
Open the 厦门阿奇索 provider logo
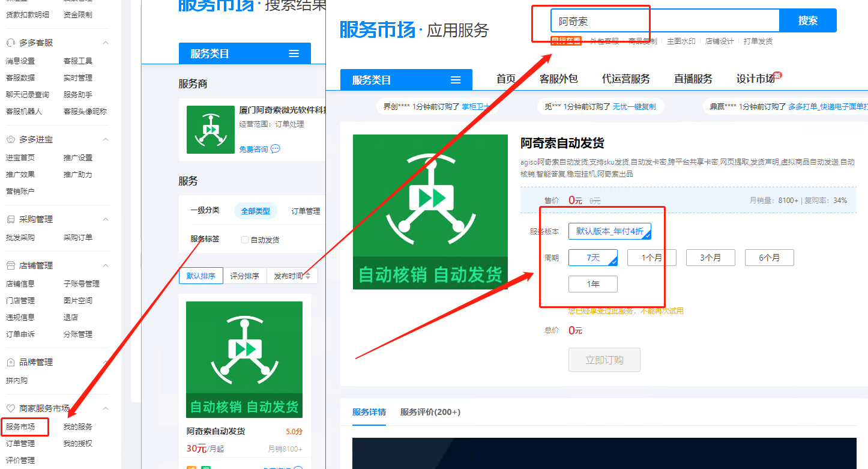pyautogui.click(x=210, y=130)
